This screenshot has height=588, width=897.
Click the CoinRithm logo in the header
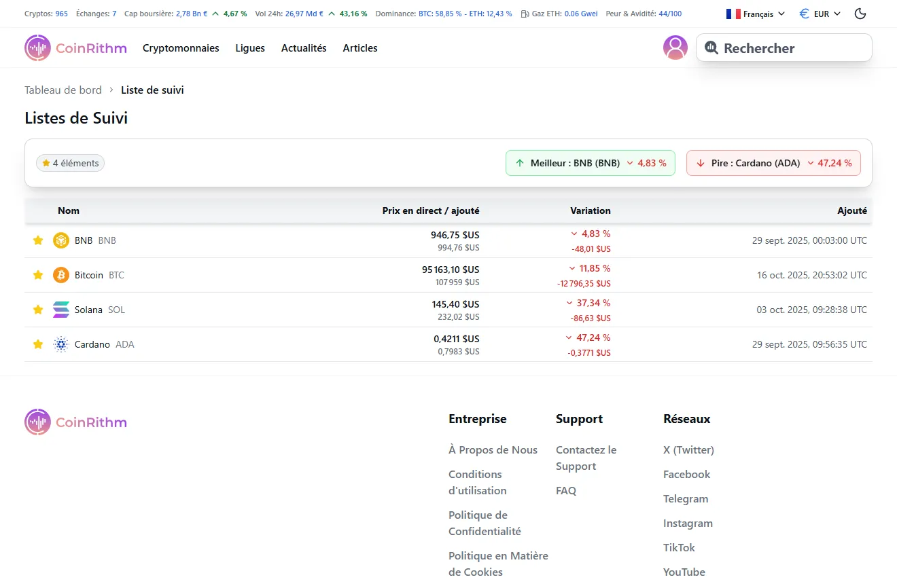click(x=75, y=48)
